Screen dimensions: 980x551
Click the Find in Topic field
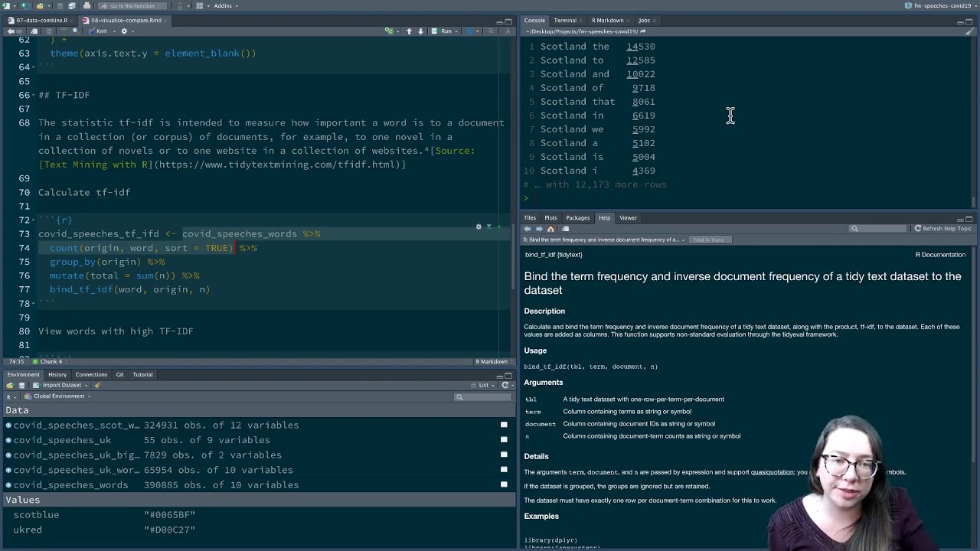click(710, 240)
